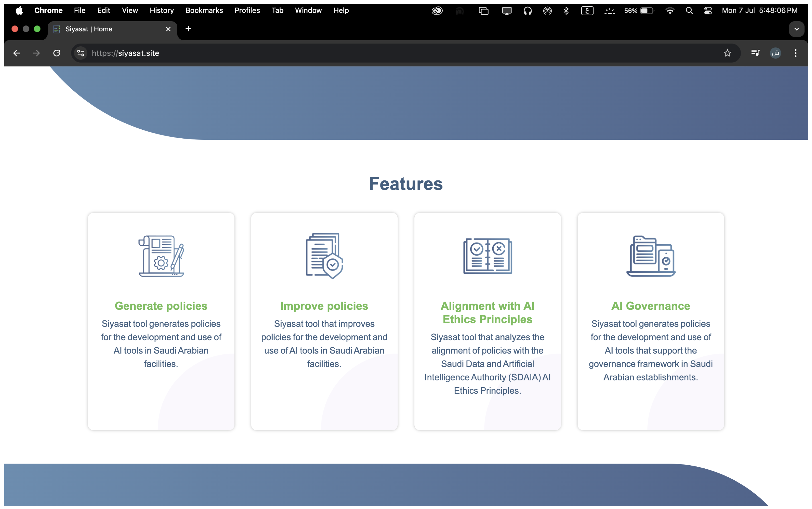Reload the Siyasat page
This screenshot has width=812, height=509.
click(57, 53)
